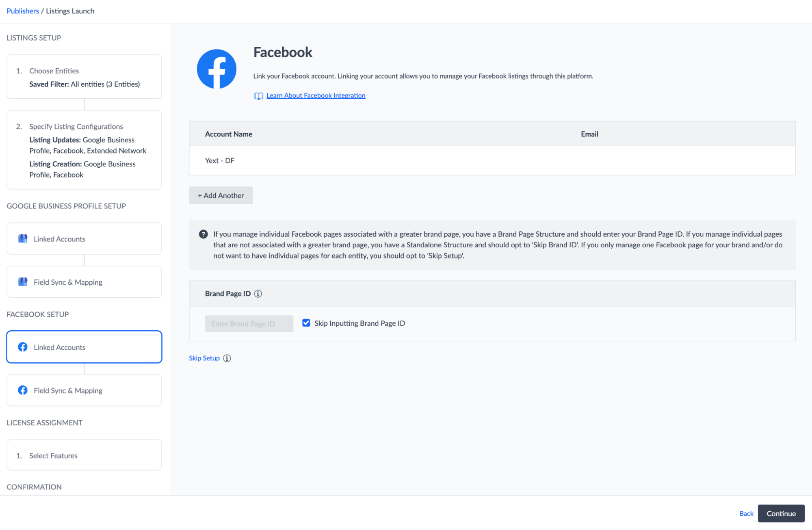Click the Listings Launch breadcrumb text
Viewport: 812px width, 530px height.
coord(70,11)
